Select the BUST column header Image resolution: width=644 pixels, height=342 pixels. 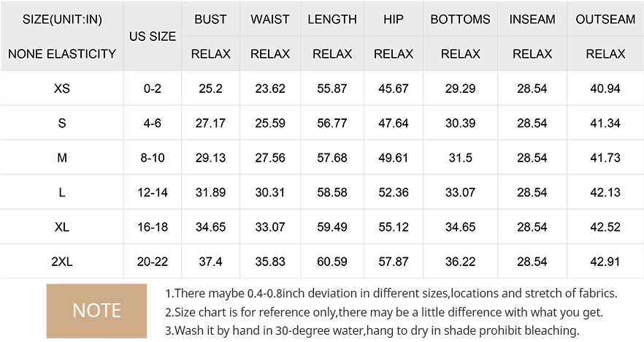pyautogui.click(x=211, y=19)
